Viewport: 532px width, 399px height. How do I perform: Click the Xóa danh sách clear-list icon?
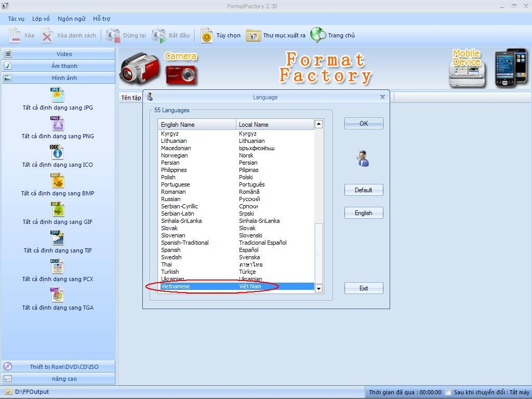tap(47, 35)
